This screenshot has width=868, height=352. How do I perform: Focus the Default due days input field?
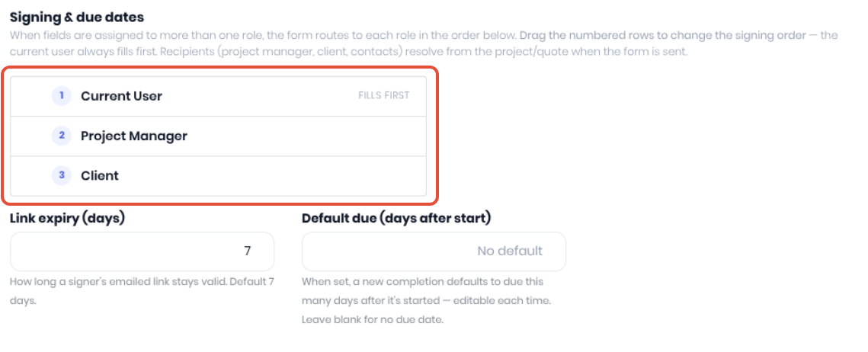pos(434,251)
